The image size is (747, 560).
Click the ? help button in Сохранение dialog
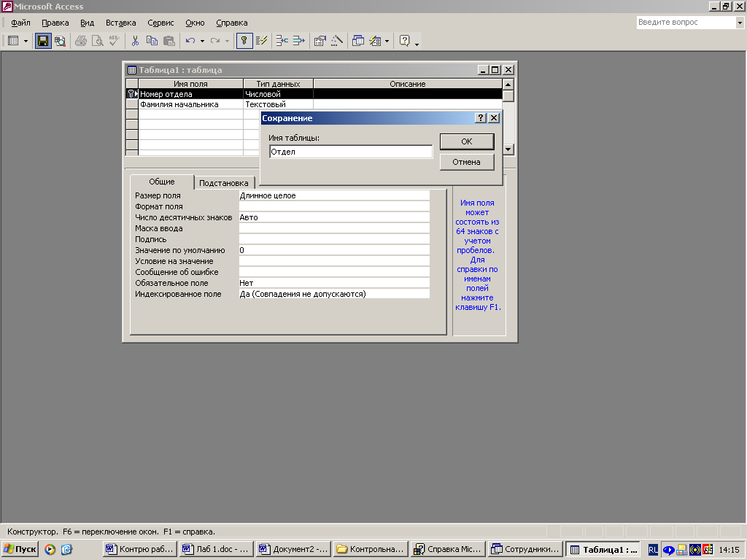(481, 118)
